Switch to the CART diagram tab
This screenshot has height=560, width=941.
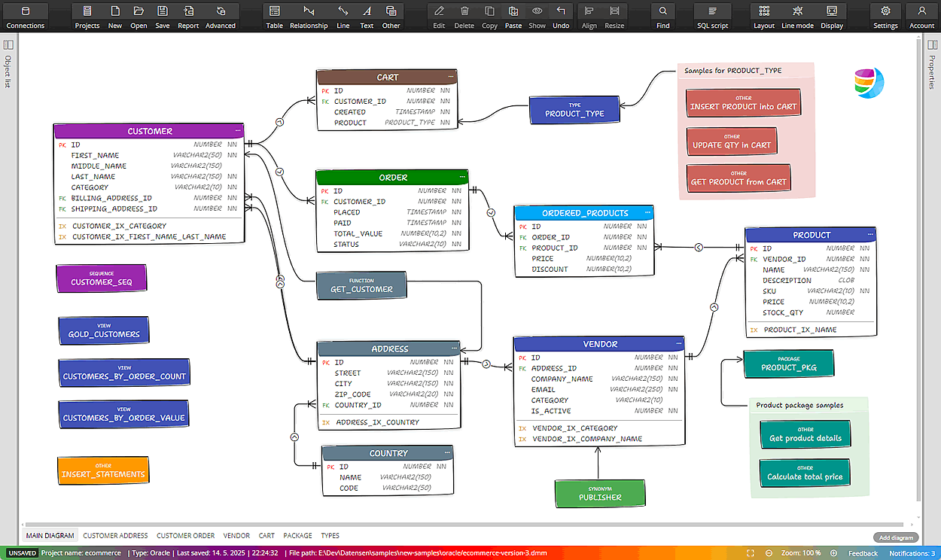[x=266, y=536]
